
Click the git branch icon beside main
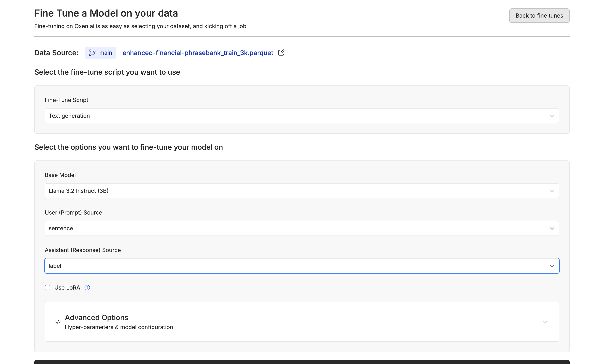(92, 53)
